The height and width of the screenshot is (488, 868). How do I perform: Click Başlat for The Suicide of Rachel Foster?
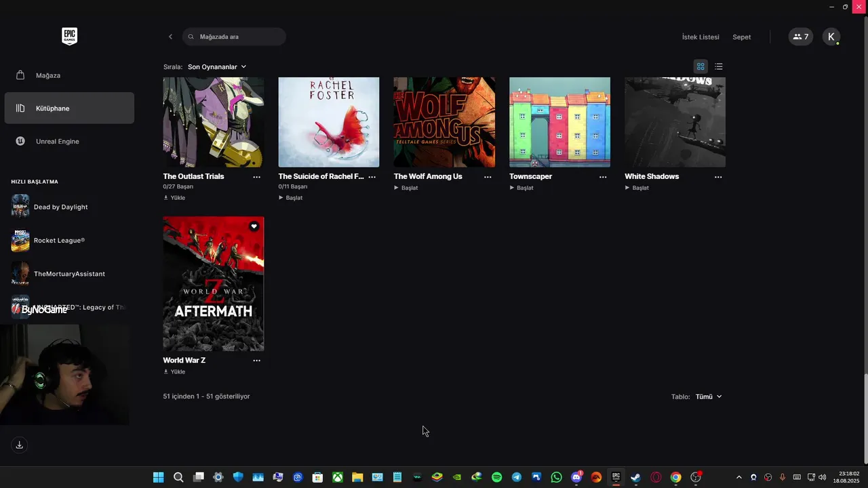tap(290, 198)
